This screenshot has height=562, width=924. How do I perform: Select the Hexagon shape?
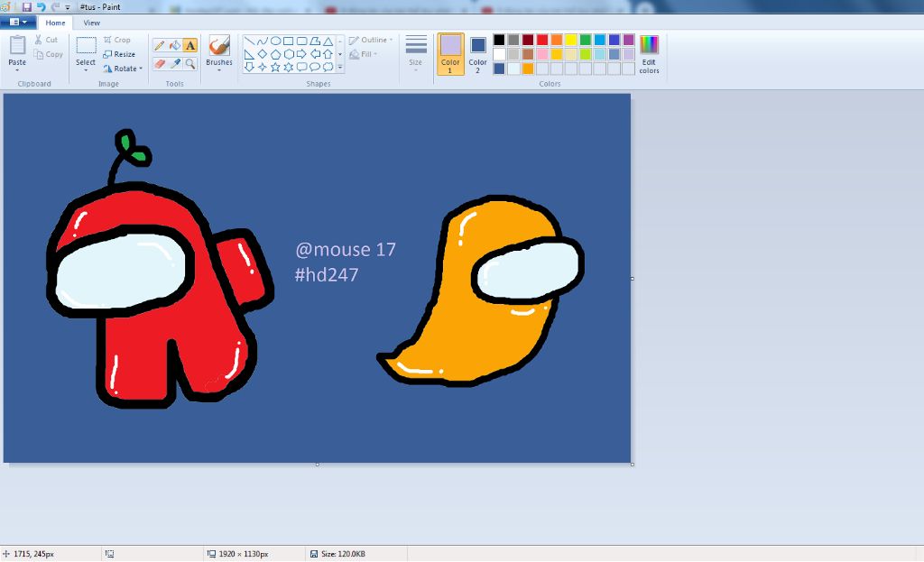[x=288, y=54]
